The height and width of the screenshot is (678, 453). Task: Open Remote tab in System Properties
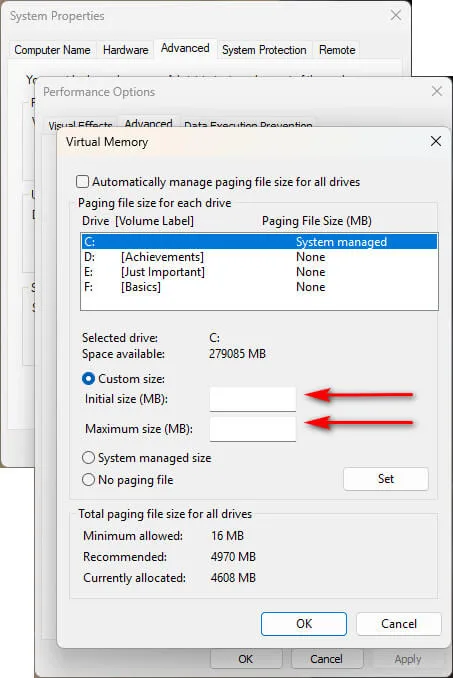coord(337,50)
